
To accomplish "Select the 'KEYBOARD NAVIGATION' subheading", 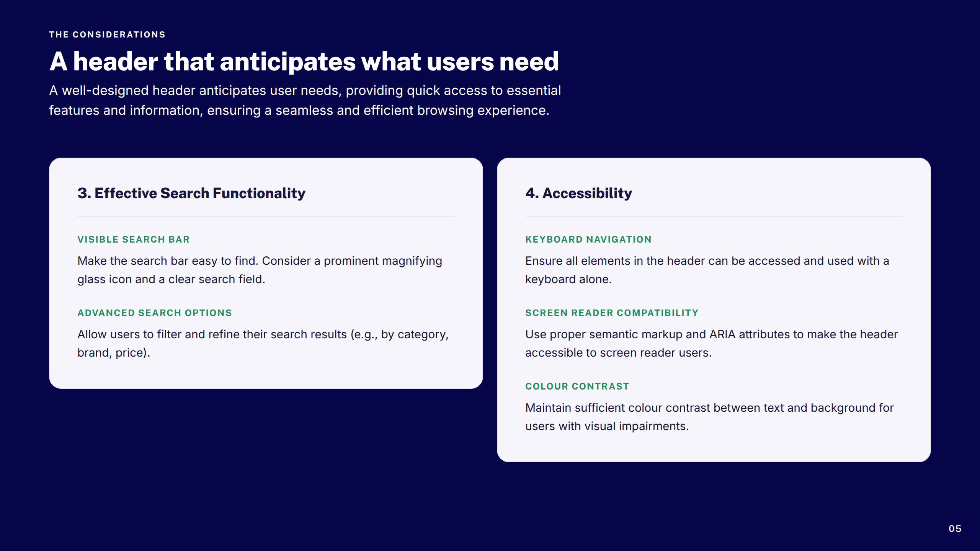I will (x=588, y=240).
